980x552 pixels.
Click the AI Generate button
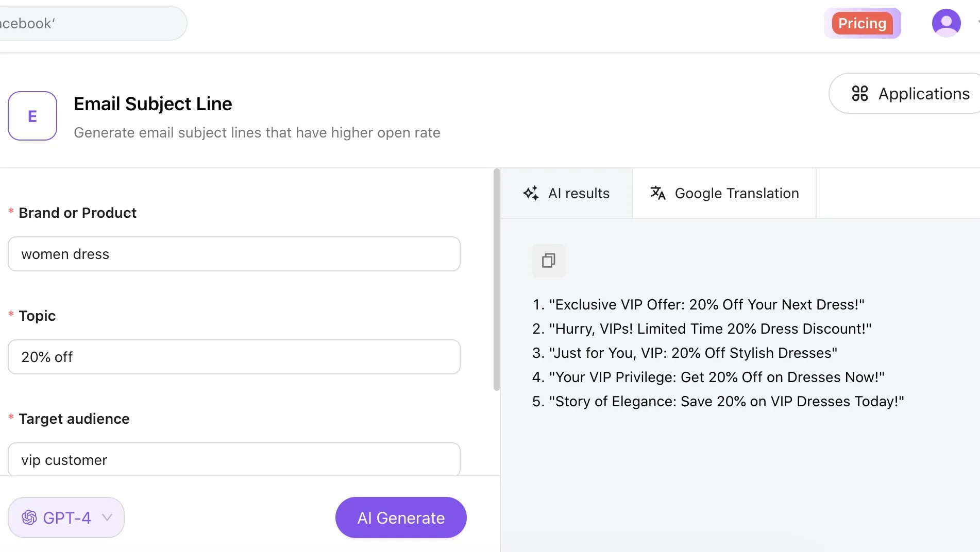[400, 517]
